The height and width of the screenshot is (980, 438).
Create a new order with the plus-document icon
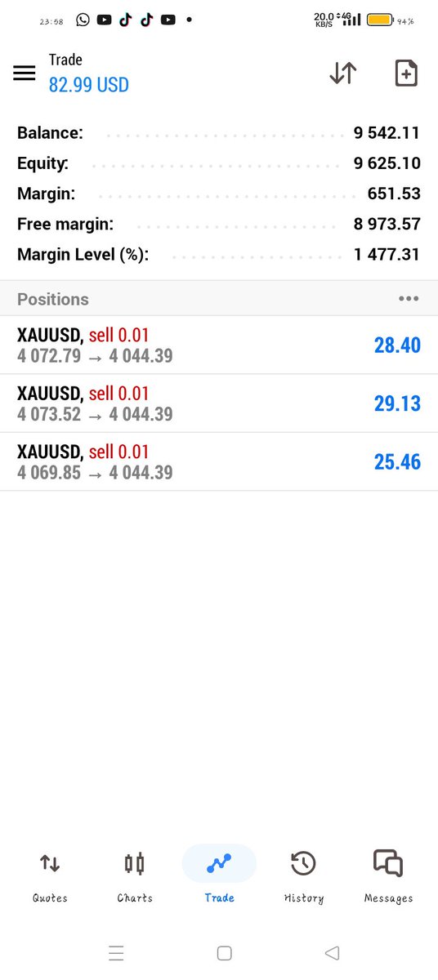click(x=406, y=73)
